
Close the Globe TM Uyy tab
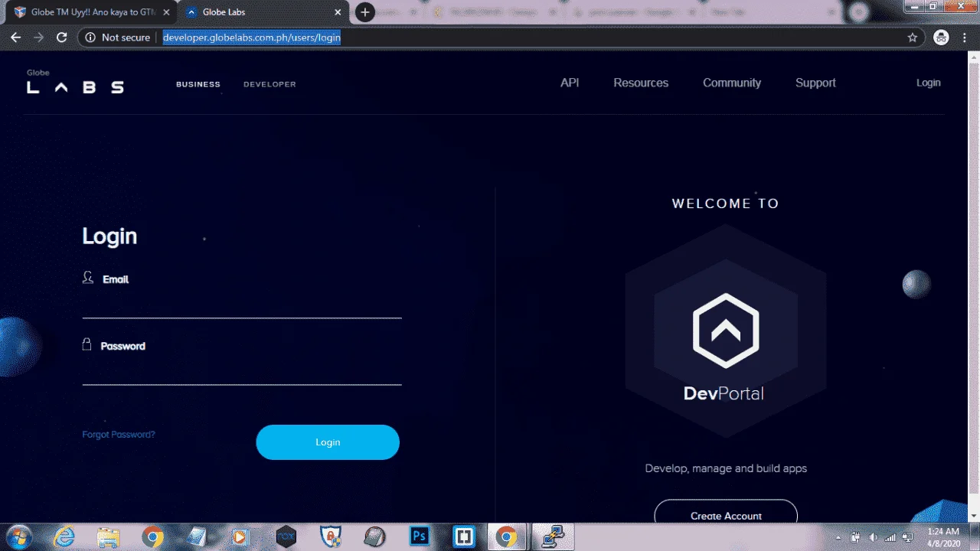pyautogui.click(x=166, y=12)
